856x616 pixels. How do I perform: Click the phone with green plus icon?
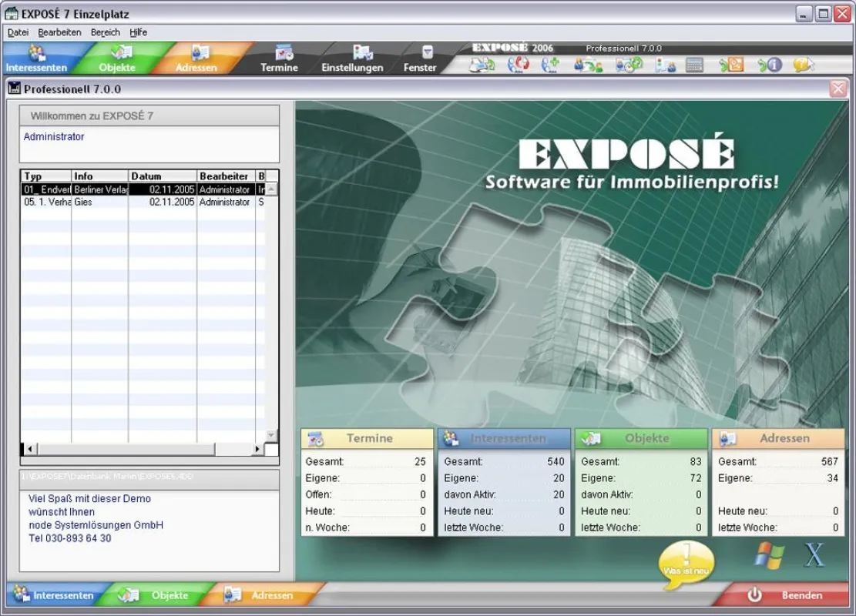pyautogui.click(x=550, y=65)
